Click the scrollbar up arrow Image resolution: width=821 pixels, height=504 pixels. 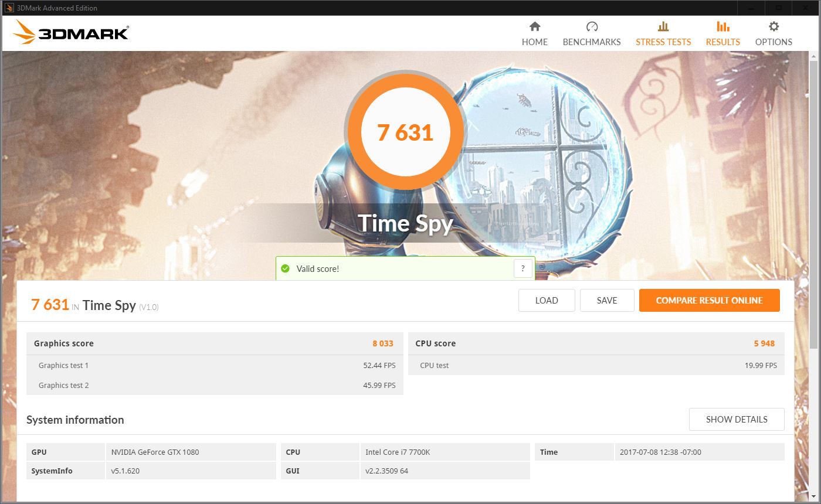coord(813,56)
